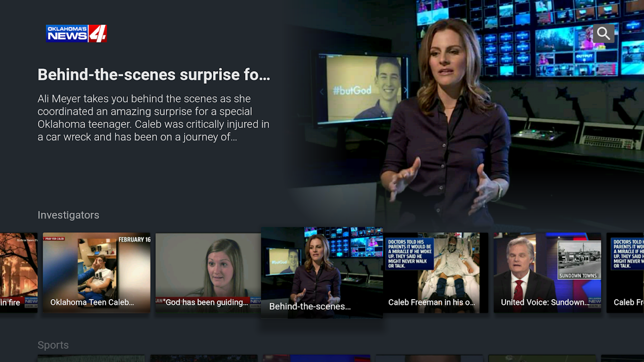
Task: Select the partially visible 'in fire' video card
Action: 19,273
